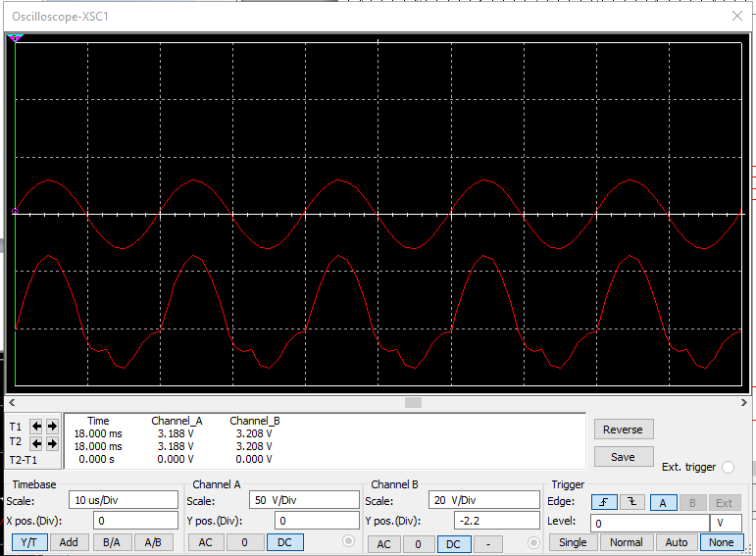Click the cursor marker atop the display
The image size is (756, 556).
click(15, 38)
